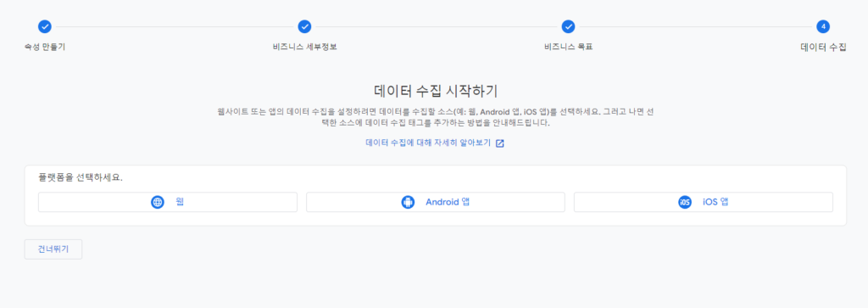This screenshot has width=868, height=308.
Task: Click the checkmark circle above 비즈니스 목표
Action: point(568,26)
